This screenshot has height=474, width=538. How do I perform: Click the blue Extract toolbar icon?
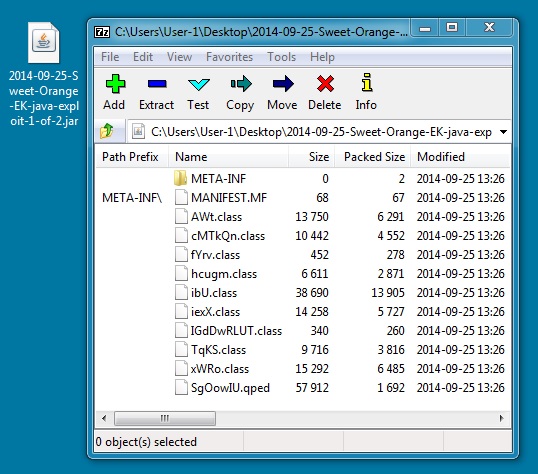(157, 83)
